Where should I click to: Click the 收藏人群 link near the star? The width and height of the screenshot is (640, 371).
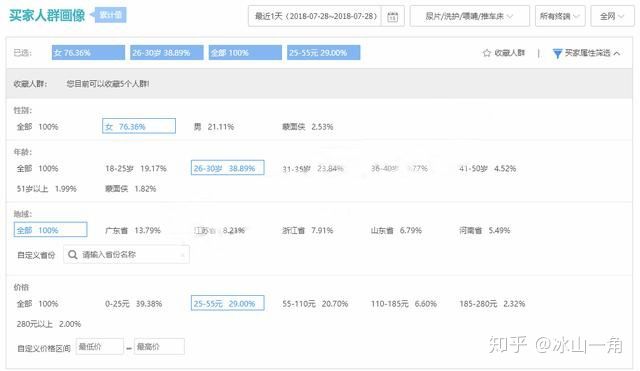[x=509, y=53]
